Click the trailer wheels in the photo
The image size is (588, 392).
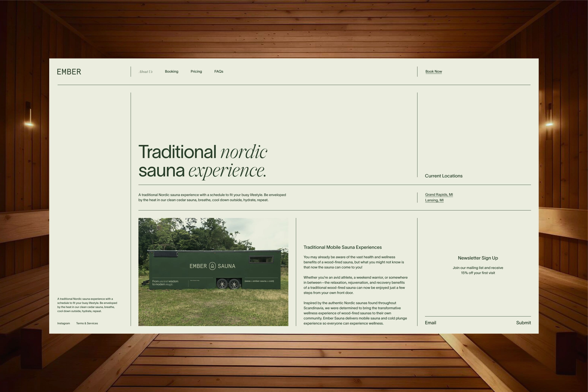point(228,284)
